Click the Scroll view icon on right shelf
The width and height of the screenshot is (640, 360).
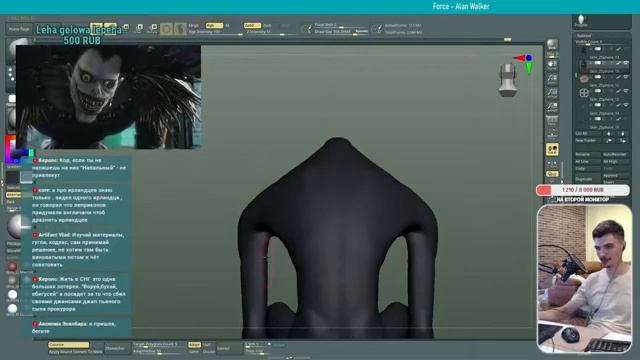pos(552,64)
